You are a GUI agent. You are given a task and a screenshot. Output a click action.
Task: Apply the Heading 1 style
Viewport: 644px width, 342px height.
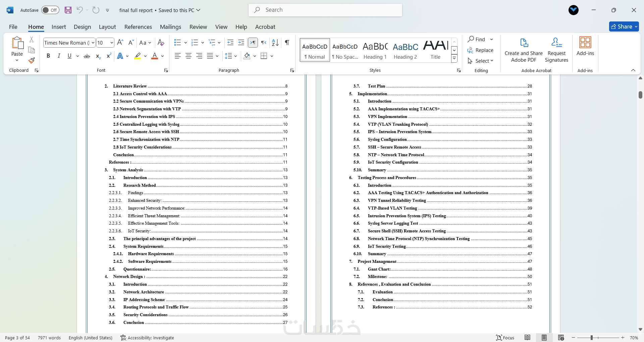(375, 50)
